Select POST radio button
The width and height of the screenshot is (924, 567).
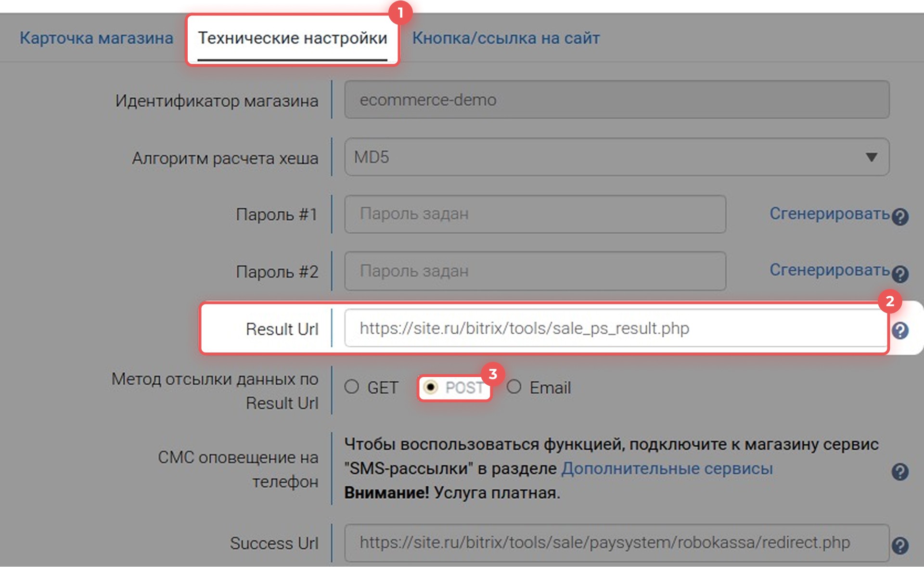click(431, 387)
